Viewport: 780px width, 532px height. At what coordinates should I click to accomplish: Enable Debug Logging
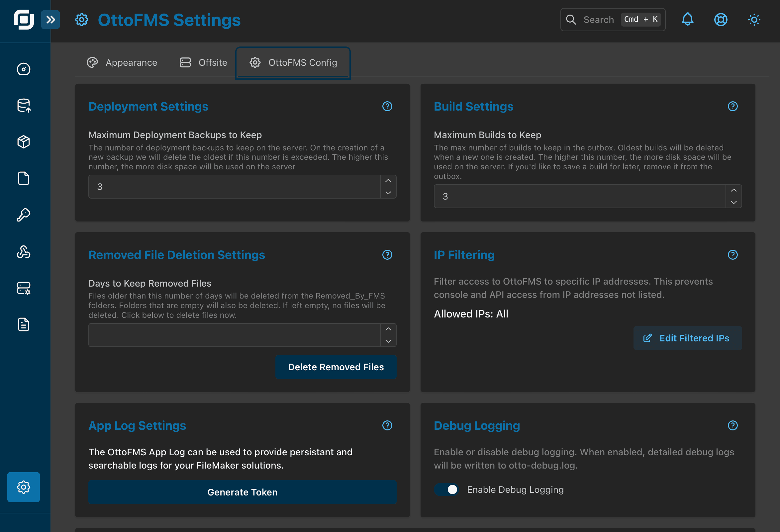(446, 489)
